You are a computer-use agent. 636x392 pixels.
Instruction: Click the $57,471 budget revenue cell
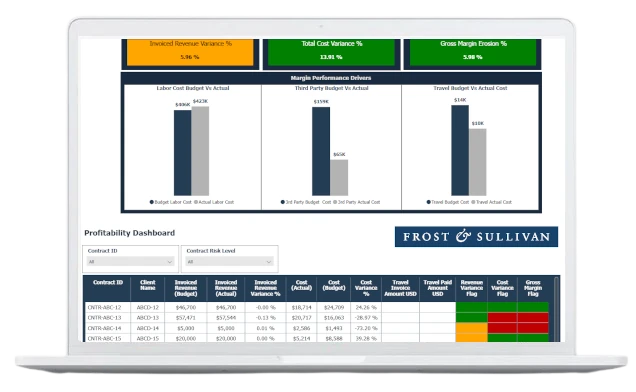[186, 318]
